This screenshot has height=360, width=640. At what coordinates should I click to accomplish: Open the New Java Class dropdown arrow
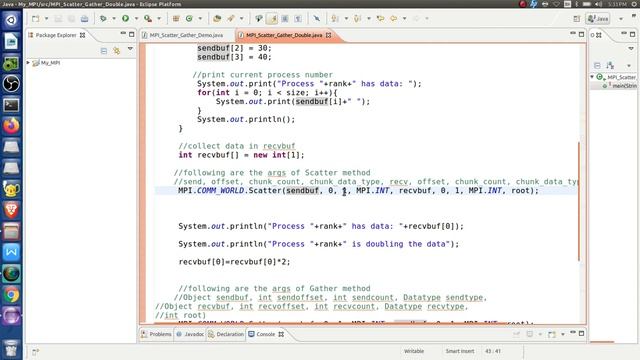coord(200,18)
